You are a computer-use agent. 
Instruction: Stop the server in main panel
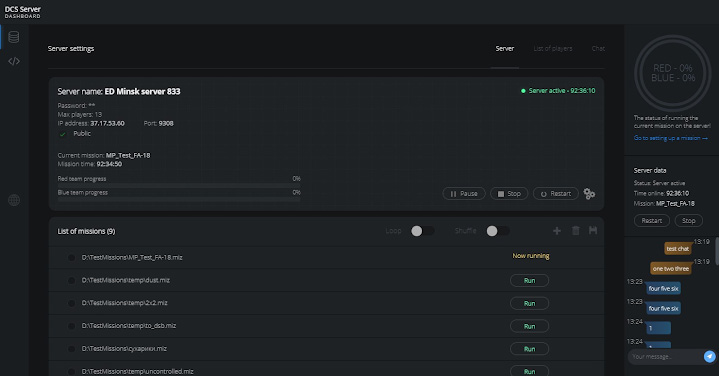click(509, 194)
